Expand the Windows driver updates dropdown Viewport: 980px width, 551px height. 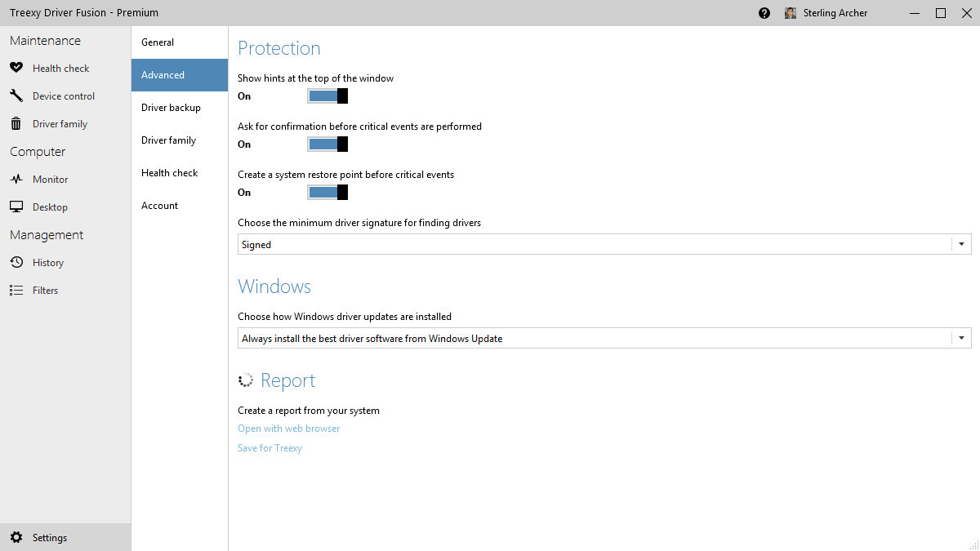coord(604,338)
